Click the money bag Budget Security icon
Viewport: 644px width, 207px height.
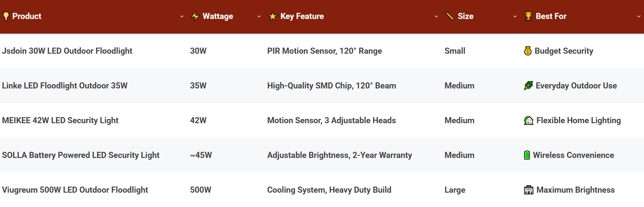point(528,51)
